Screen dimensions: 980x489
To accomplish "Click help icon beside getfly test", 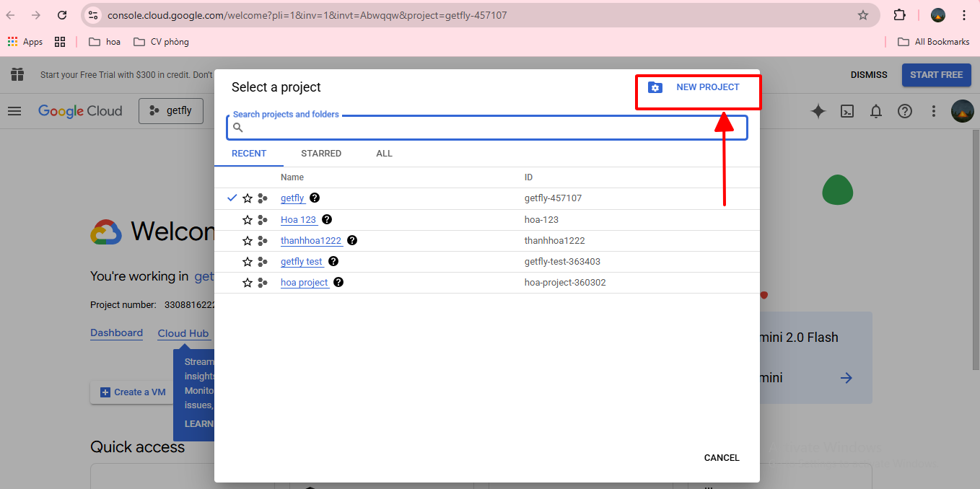I will [x=333, y=261].
